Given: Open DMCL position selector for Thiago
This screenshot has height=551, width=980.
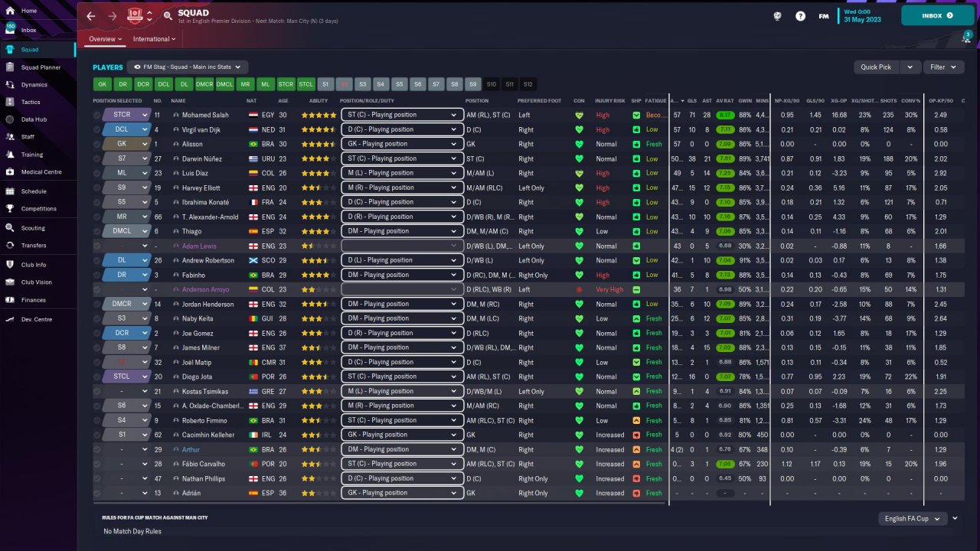Looking at the screenshot, I should [x=126, y=231].
